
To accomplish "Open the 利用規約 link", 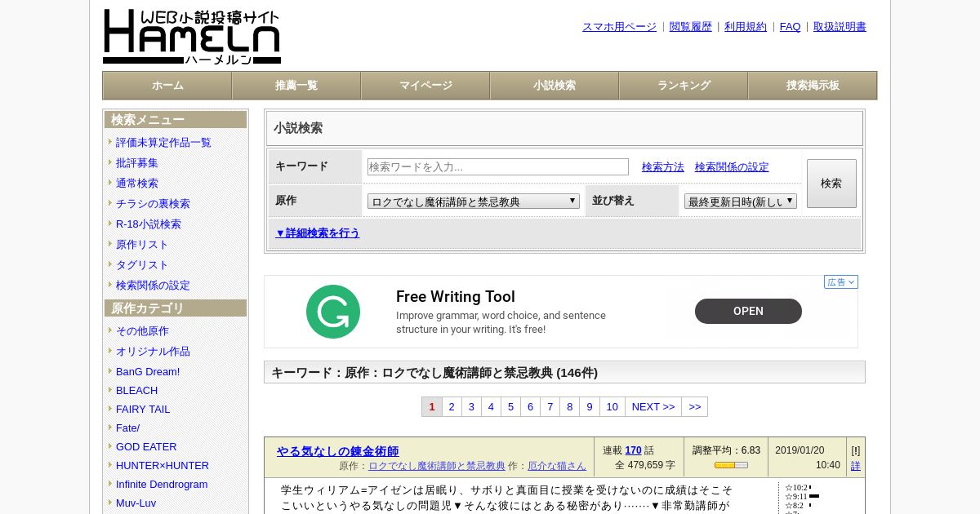I will click(x=746, y=26).
